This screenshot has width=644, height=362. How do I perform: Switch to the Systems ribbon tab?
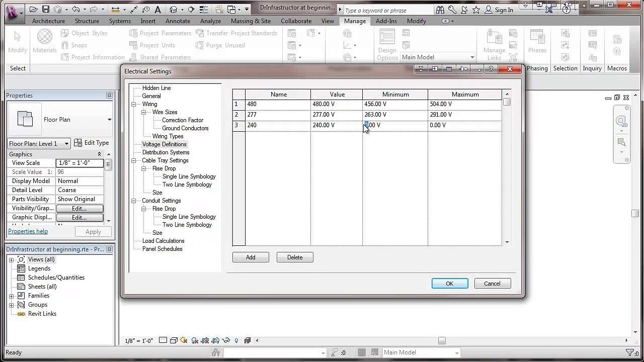tap(120, 21)
